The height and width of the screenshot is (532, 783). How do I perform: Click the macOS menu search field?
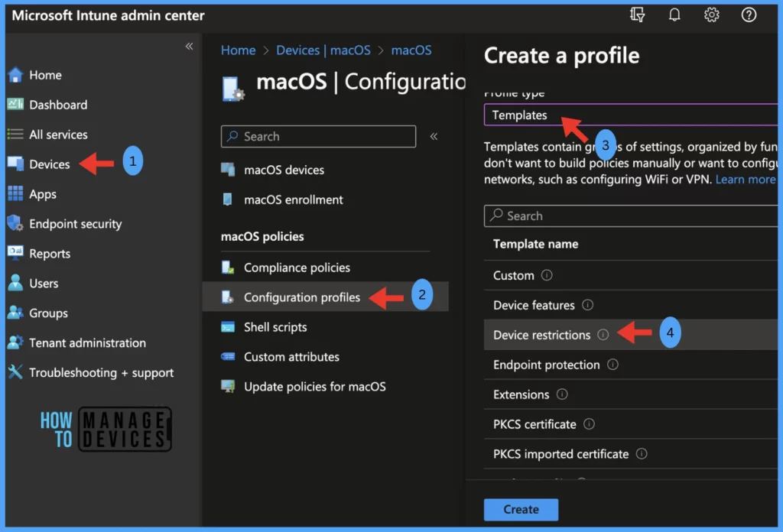click(318, 136)
